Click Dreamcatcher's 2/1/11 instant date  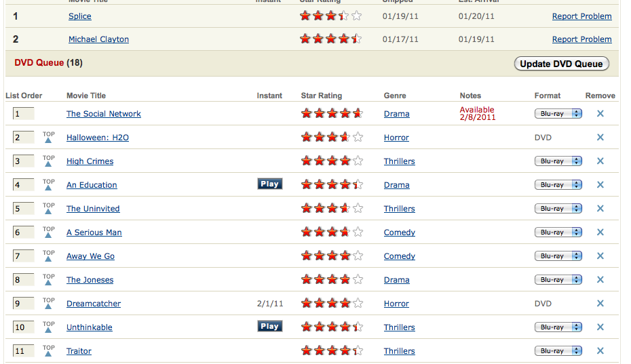pos(269,304)
